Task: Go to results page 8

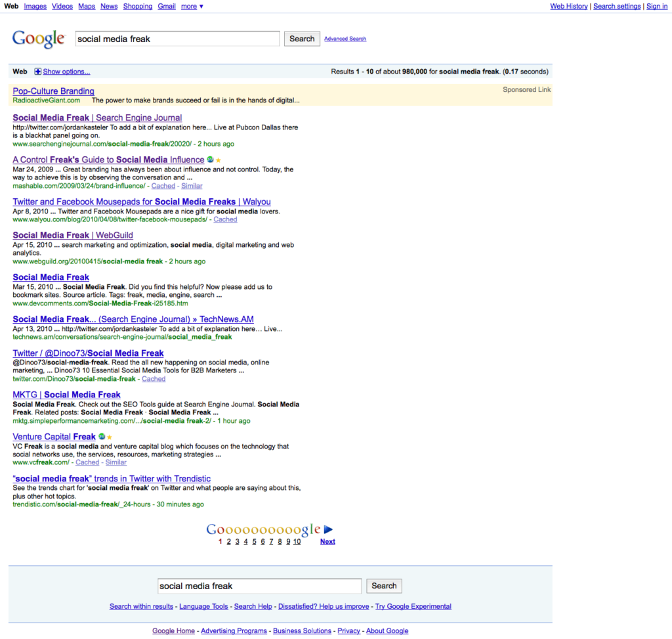Action: click(x=280, y=542)
